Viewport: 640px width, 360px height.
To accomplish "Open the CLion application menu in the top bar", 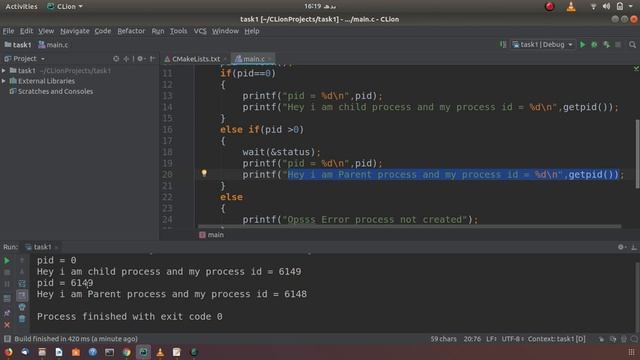I will click(x=65, y=7).
